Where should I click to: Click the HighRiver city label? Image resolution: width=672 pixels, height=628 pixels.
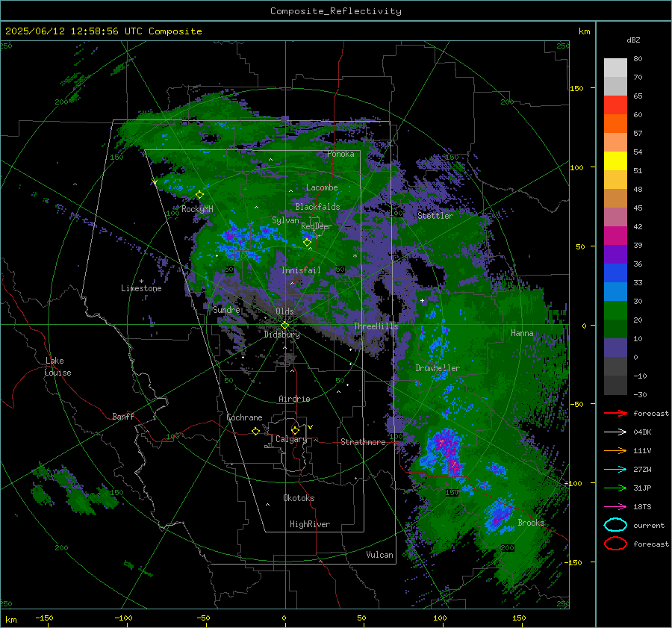(310, 524)
